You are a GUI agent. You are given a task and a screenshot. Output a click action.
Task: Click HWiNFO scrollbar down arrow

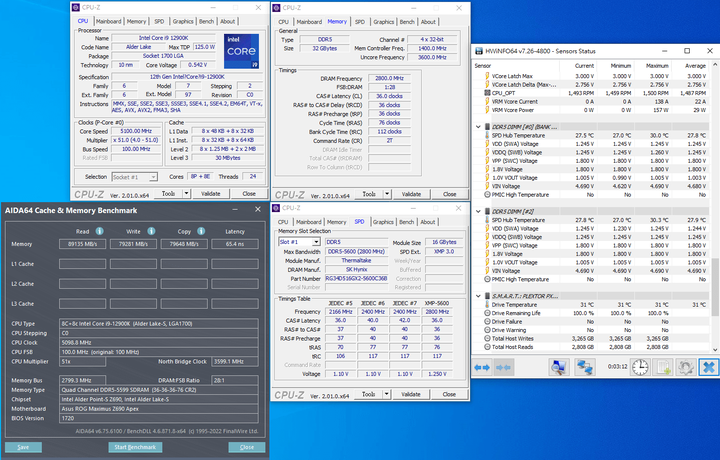[715, 349]
